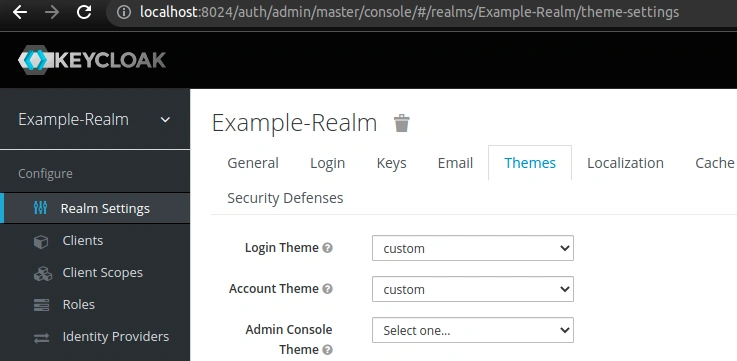Click Admin Console Theme help icon
Screen dimensions: 737x361
point(328,350)
